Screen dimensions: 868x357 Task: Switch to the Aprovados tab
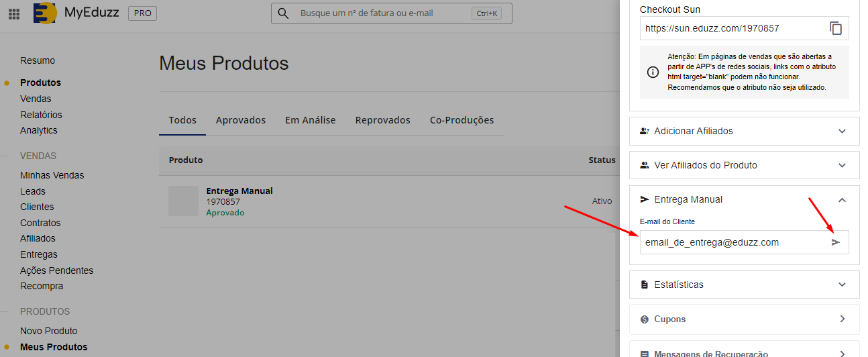click(x=240, y=120)
